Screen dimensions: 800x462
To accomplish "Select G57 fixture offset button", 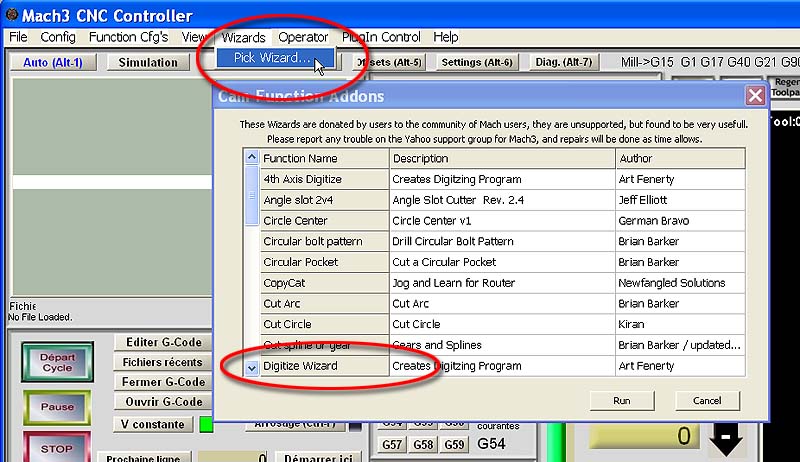I will click(392, 444).
